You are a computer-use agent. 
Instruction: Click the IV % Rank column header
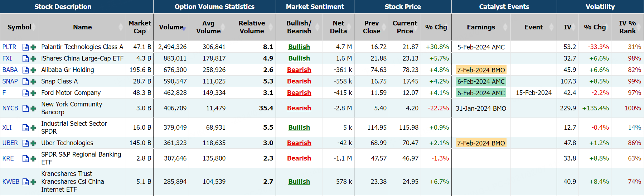pyautogui.click(x=627, y=27)
